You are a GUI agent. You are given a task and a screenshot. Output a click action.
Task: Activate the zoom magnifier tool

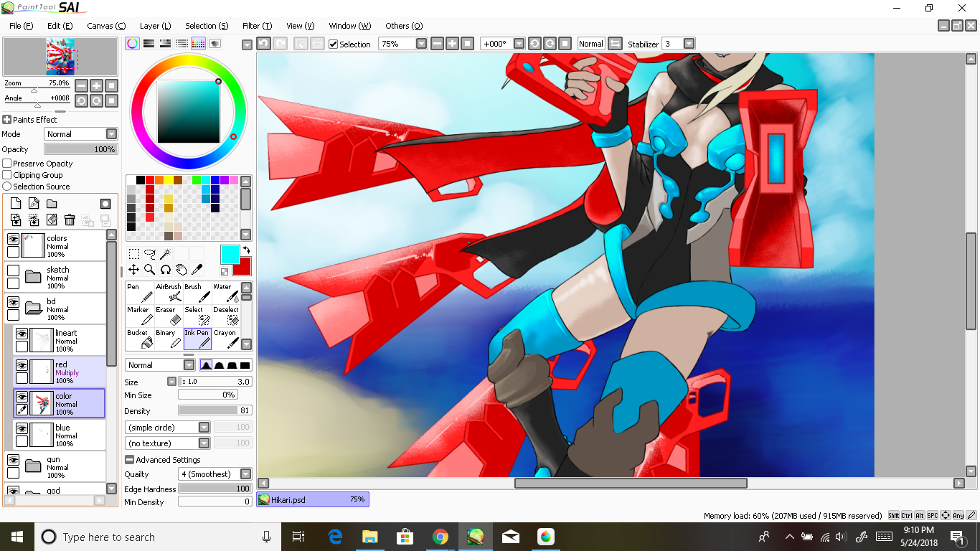click(x=150, y=270)
